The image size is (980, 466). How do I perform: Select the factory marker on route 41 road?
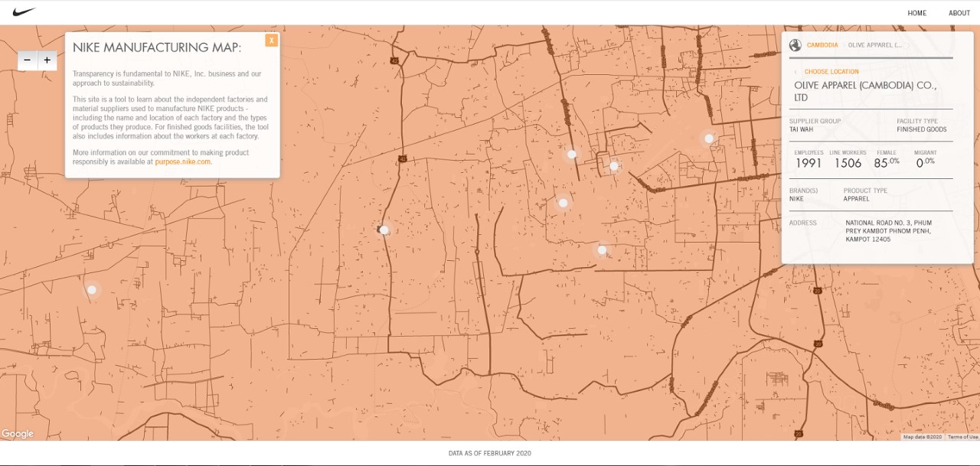(x=384, y=230)
